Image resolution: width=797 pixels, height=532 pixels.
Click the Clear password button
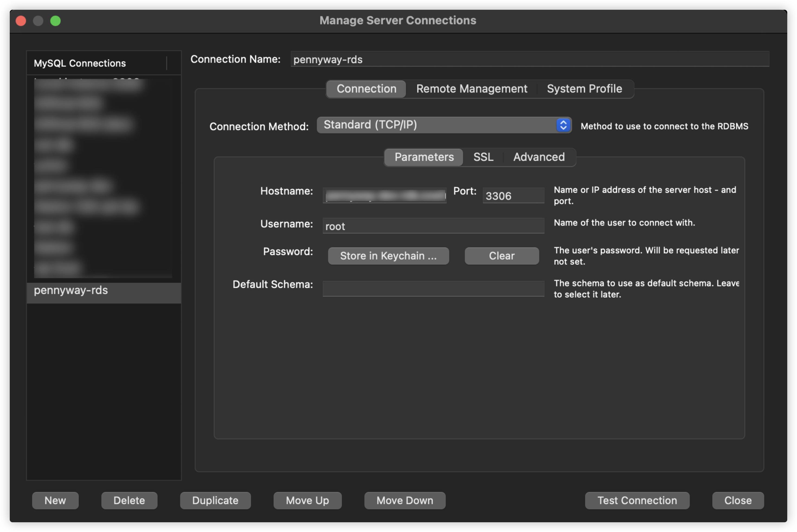point(501,255)
